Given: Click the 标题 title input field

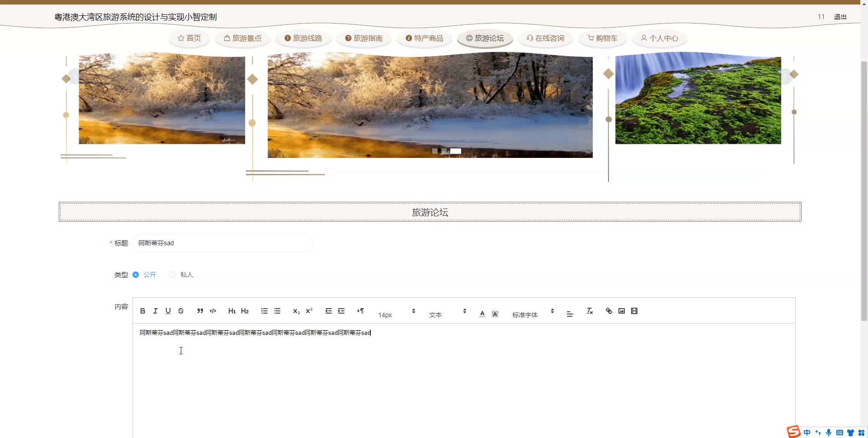Looking at the screenshot, I should [x=222, y=243].
